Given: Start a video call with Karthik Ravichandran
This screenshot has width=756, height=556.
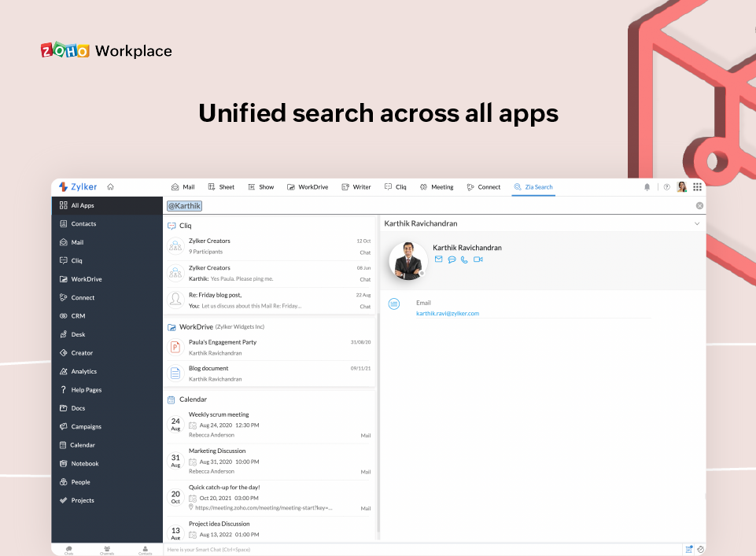Looking at the screenshot, I should pyautogui.click(x=478, y=260).
